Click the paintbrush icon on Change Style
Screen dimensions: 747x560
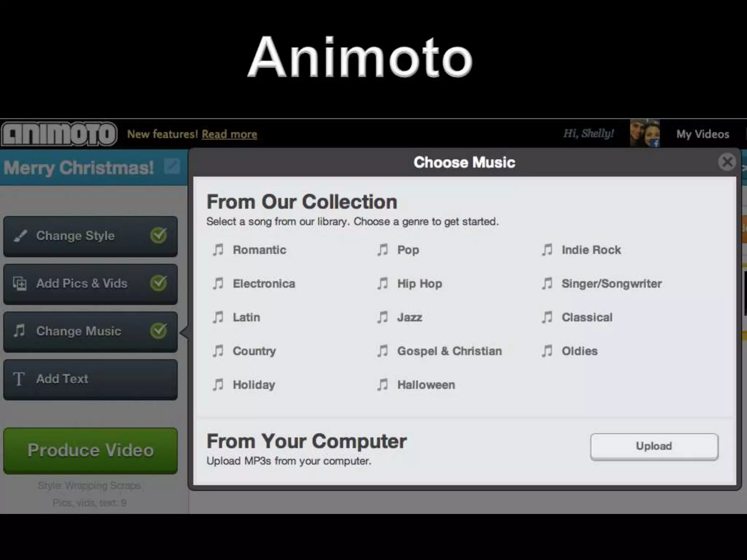[x=20, y=236]
